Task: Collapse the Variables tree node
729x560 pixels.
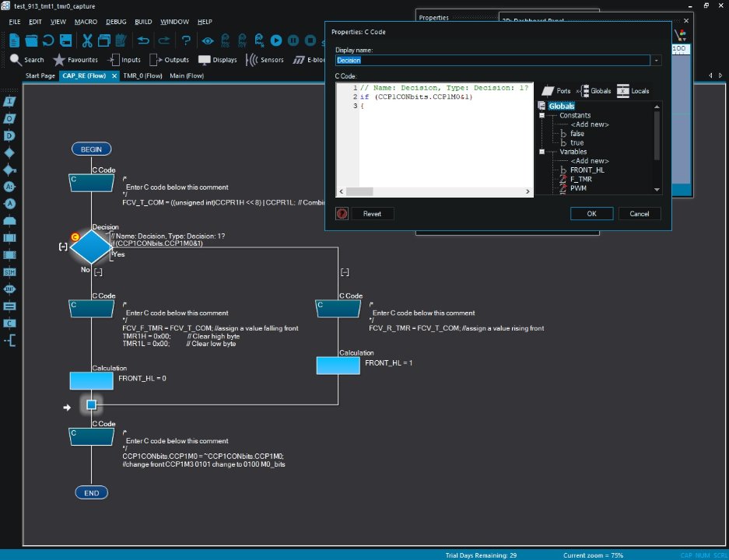Action: pos(541,152)
